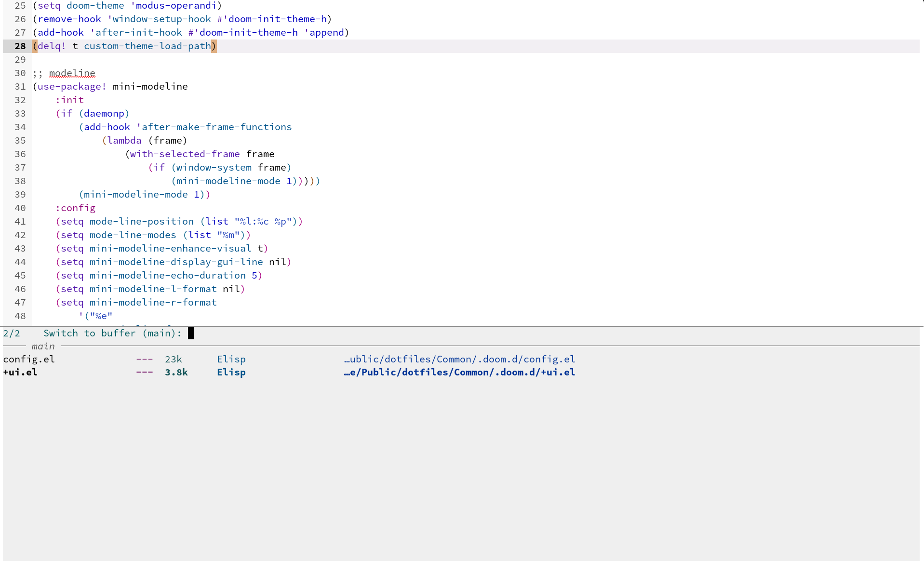This screenshot has width=924, height=561.
Task: Click line number 28 in the gutter
Action: click(20, 46)
